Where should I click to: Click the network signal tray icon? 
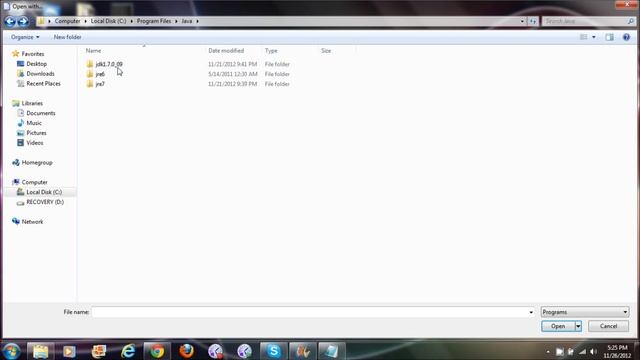coord(582,351)
